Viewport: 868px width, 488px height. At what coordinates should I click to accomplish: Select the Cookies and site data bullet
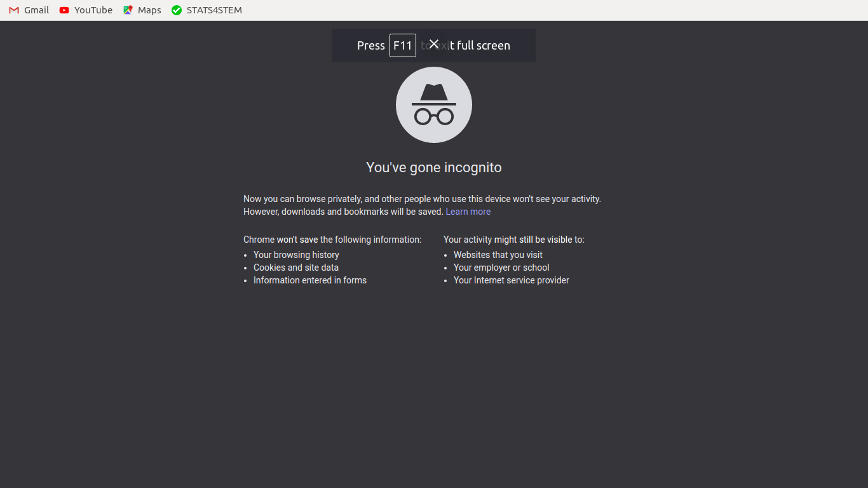[x=296, y=268]
